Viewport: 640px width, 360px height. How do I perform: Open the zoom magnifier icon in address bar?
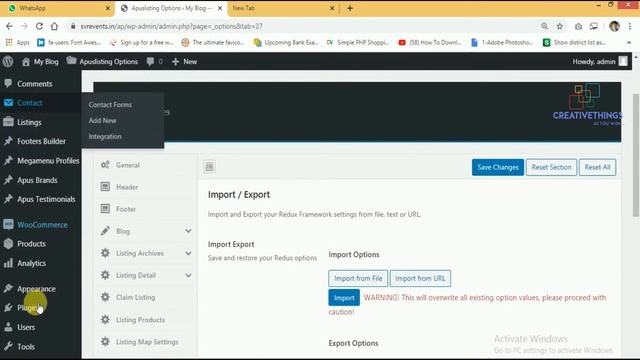click(x=544, y=26)
